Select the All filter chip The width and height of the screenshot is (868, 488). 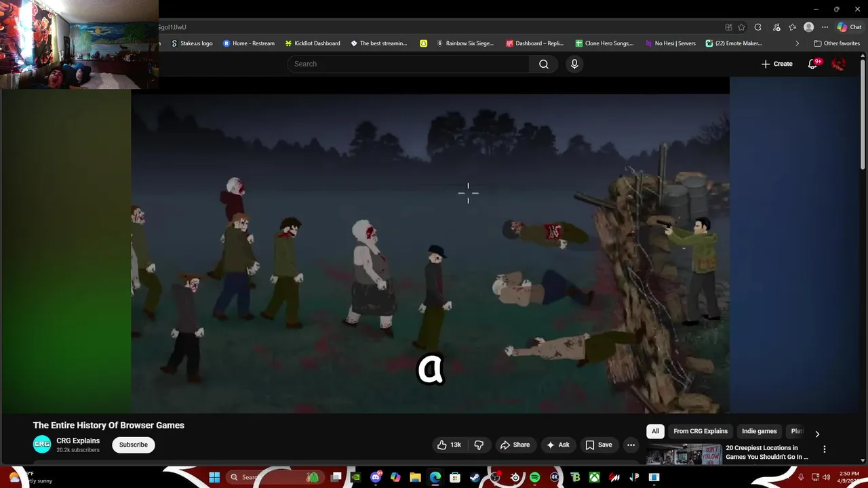tap(655, 431)
